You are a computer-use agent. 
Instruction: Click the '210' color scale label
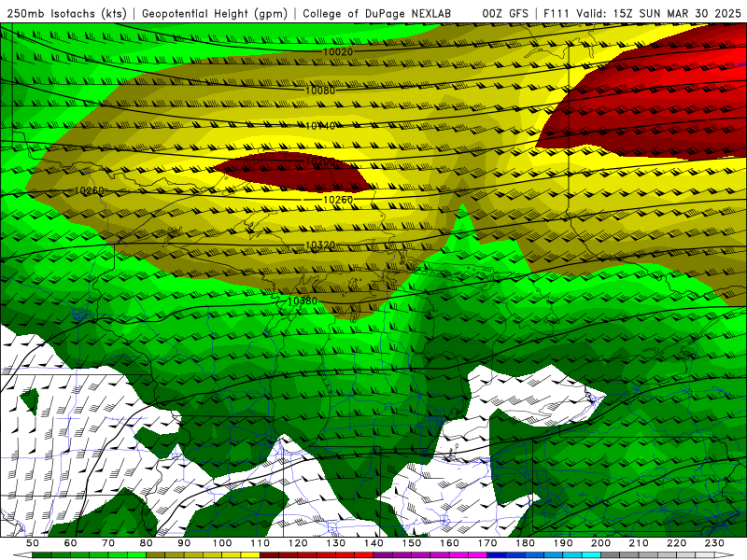tap(639, 543)
